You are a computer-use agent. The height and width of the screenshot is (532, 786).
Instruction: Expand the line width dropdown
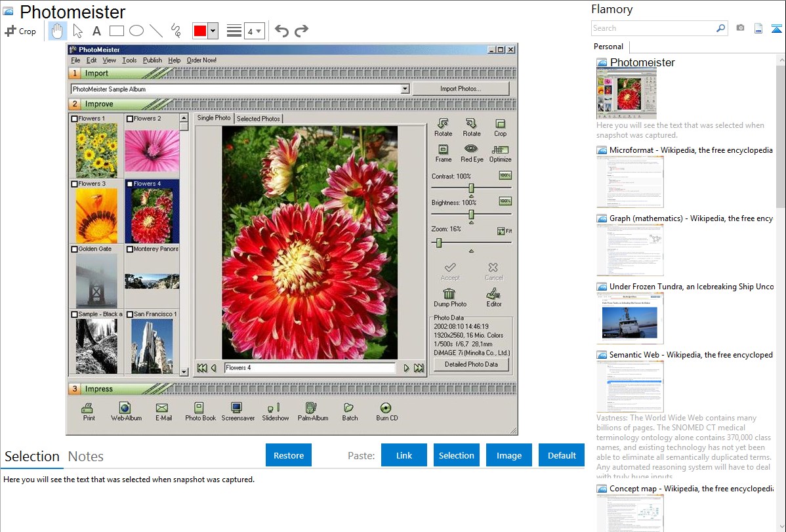259,31
